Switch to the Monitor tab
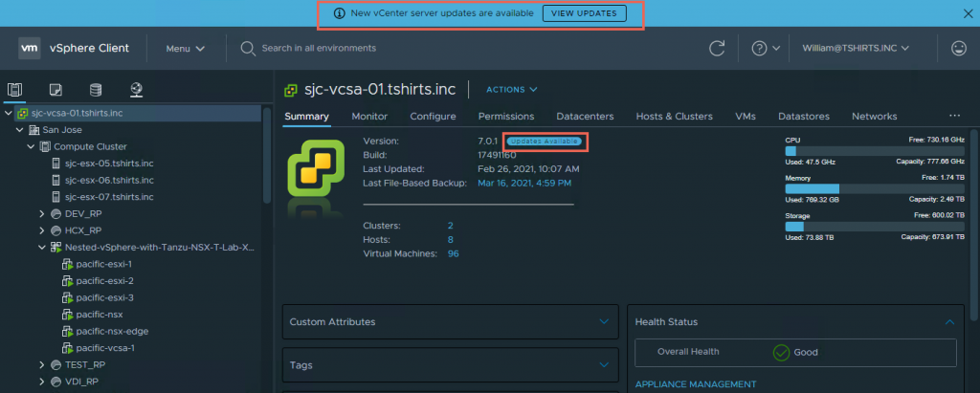Viewport: 980px width, 393px height. pos(369,117)
